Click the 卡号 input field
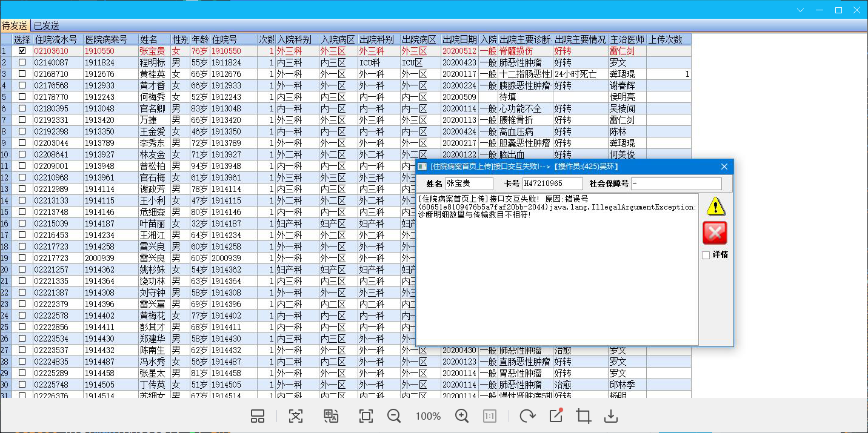The image size is (868, 433). point(552,183)
